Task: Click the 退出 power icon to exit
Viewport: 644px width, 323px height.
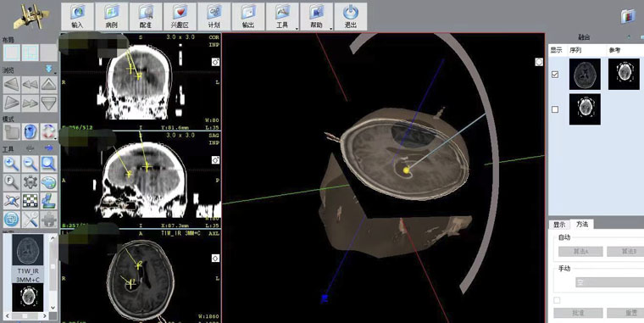Action: coord(350,16)
